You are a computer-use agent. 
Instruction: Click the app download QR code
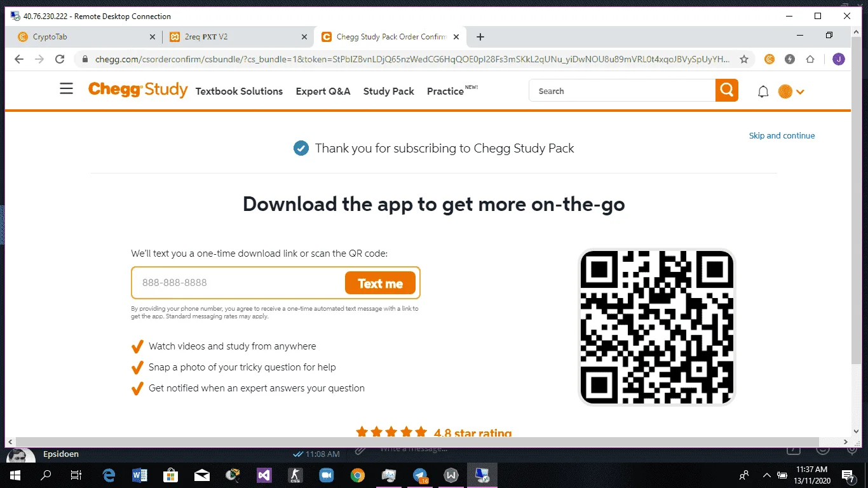[657, 327]
